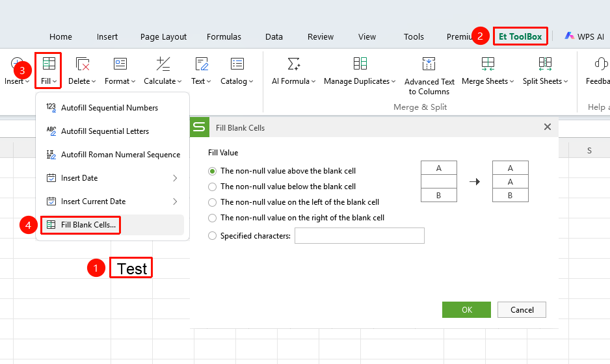610x364 pixels.
Task: Switch to the Formulas tab
Action: click(224, 36)
